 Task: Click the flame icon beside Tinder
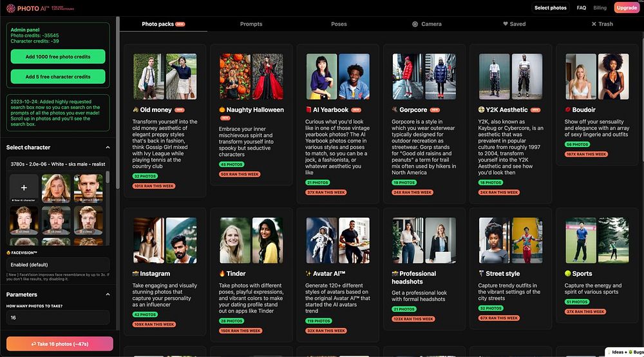222,274
